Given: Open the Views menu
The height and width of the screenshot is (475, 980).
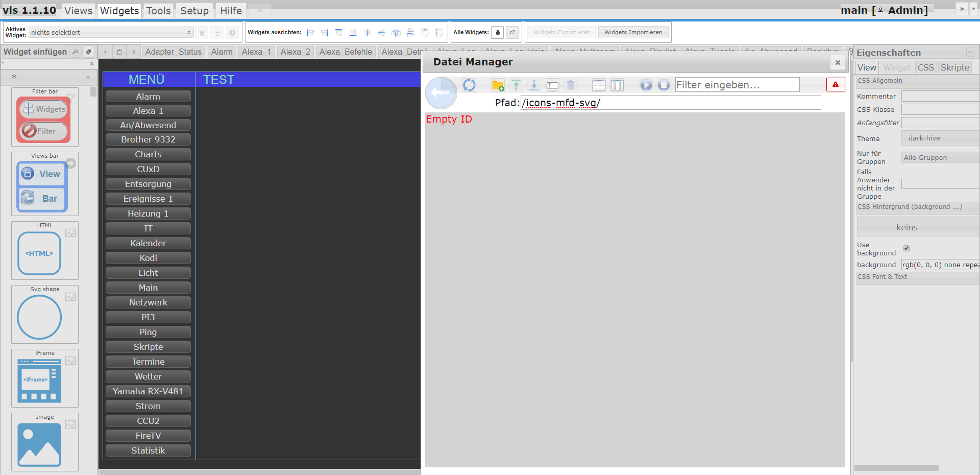Looking at the screenshot, I should pos(78,11).
